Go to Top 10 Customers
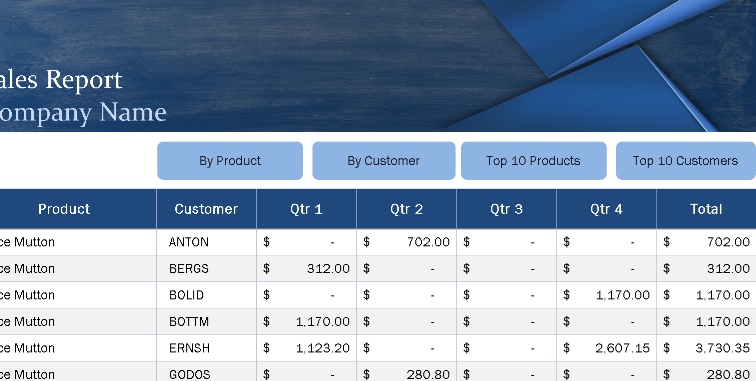The image size is (756, 381). tap(686, 161)
